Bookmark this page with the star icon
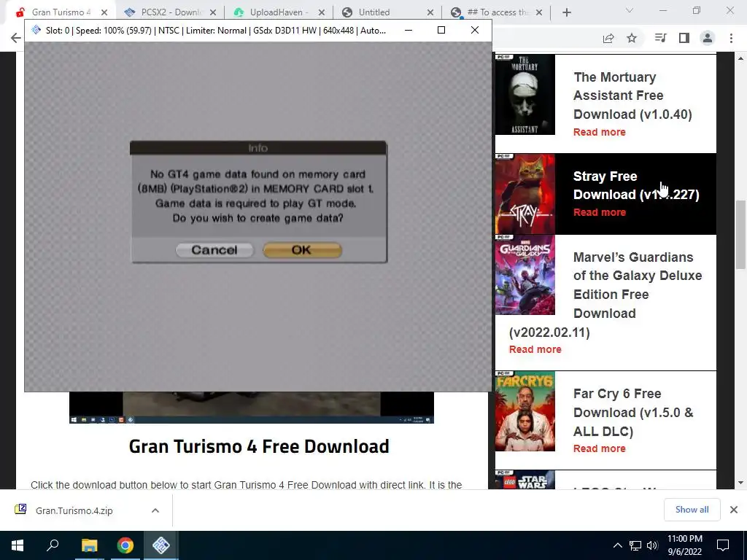747x560 pixels. (632, 38)
